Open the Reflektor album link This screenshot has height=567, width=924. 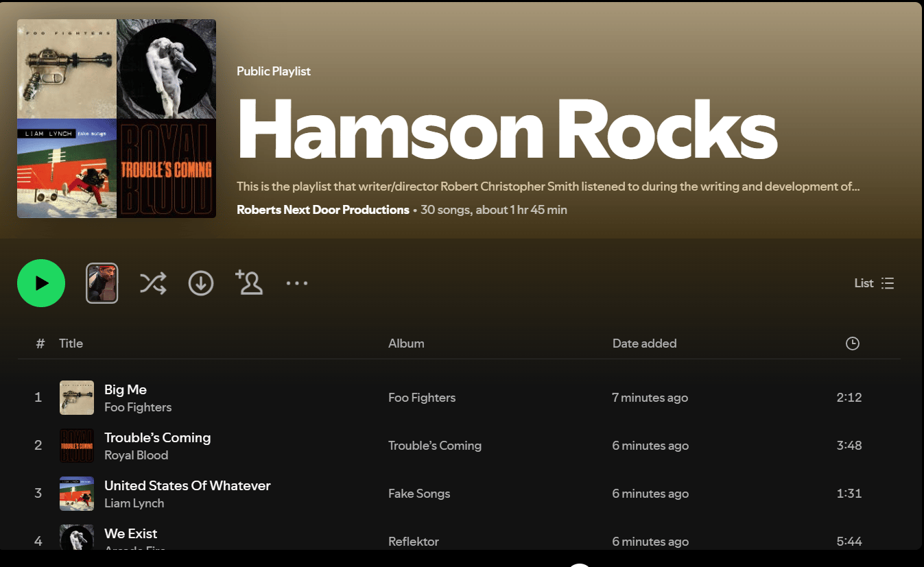pyautogui.click(x=414, y=542)
